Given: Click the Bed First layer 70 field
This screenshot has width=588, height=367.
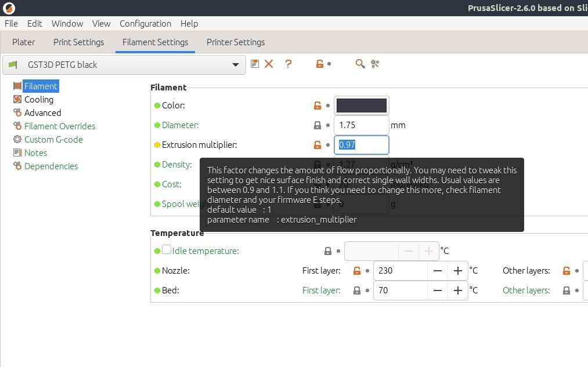Looking at the screenshot, I should click(x=401, y=290).
